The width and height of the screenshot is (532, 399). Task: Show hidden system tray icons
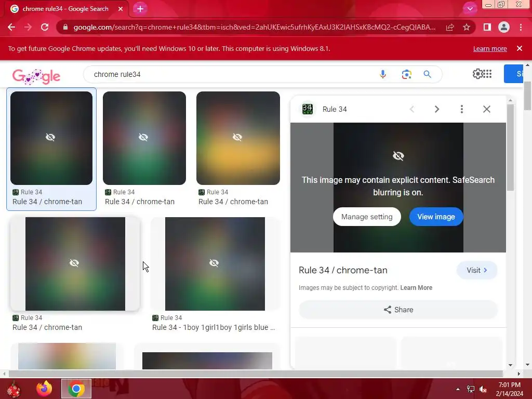[x=458, y=389]
